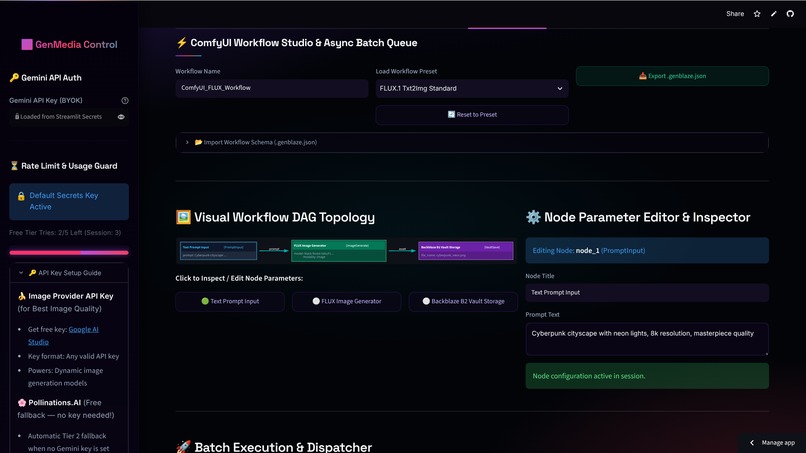
Task: Click the pencil edit icon in header
Action: tap(774, 14)
